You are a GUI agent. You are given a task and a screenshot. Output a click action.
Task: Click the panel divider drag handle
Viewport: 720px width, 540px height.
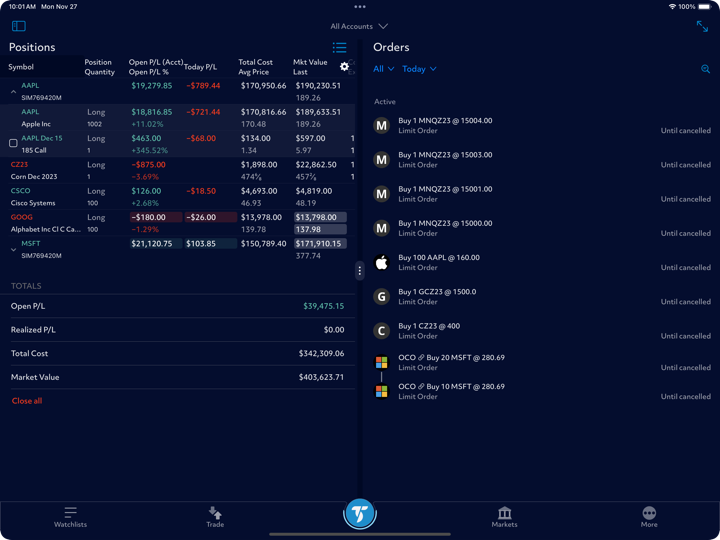360,271
